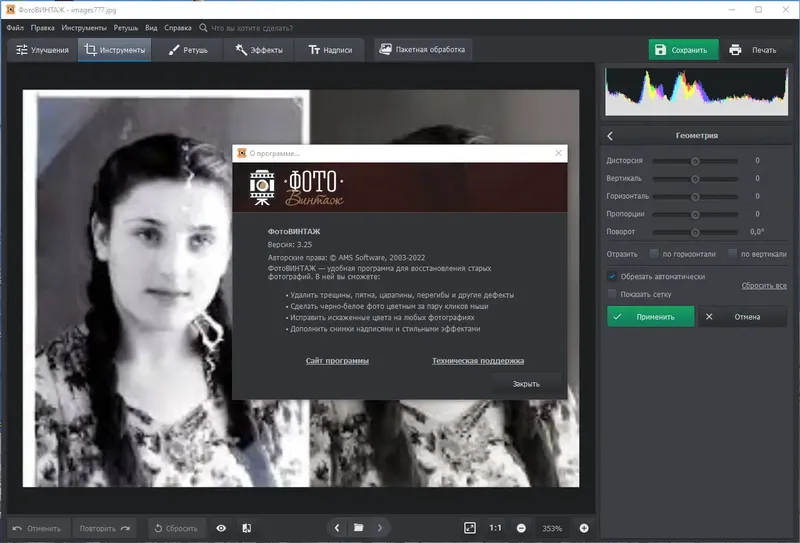Screen dimensions: 800x543
Task: Click the zoom in plus icon
Action: [x=584, y=528]
